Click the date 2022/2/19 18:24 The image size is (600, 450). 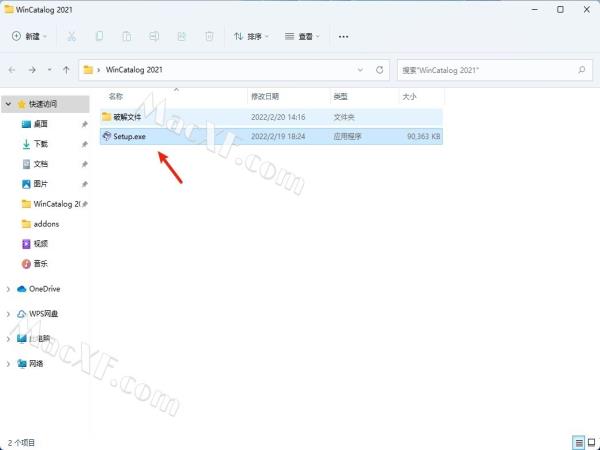pos(278,136)
